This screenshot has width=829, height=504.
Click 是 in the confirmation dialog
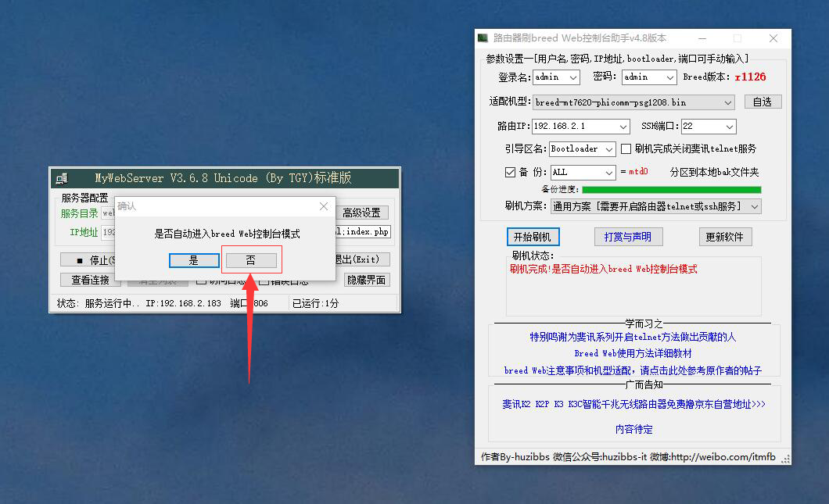coord(194,259)
